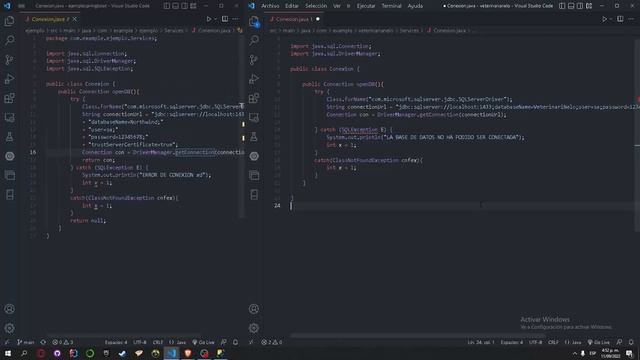
Task: Split editor in left window
Action: (225, 19)
